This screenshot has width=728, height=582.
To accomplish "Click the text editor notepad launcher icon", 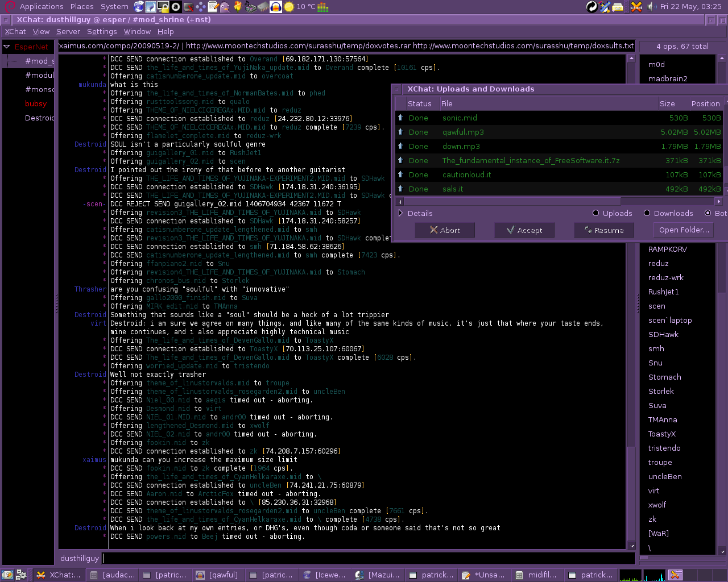I will pos(213,7).
